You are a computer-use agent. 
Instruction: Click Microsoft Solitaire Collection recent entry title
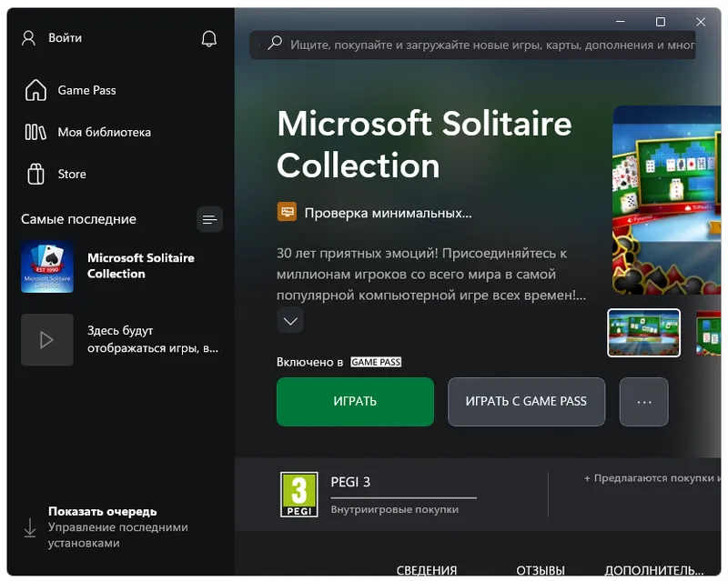click(141, 265)
